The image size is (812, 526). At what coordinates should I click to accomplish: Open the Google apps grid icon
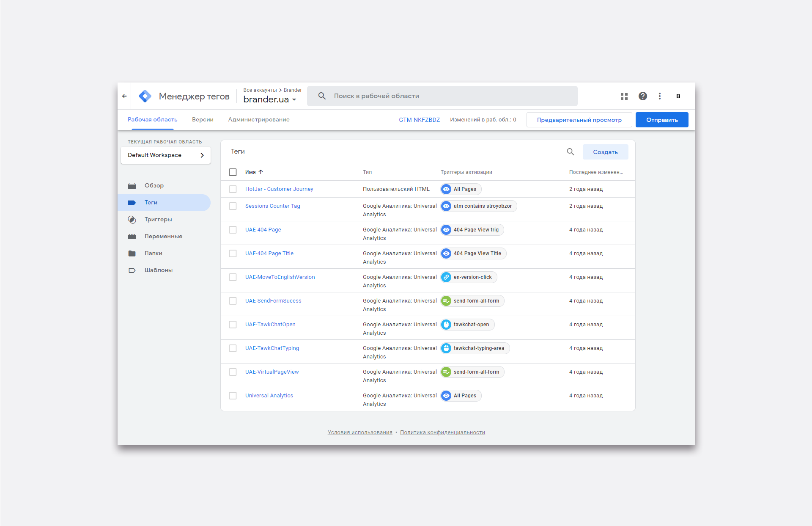[x=624, y=96]
